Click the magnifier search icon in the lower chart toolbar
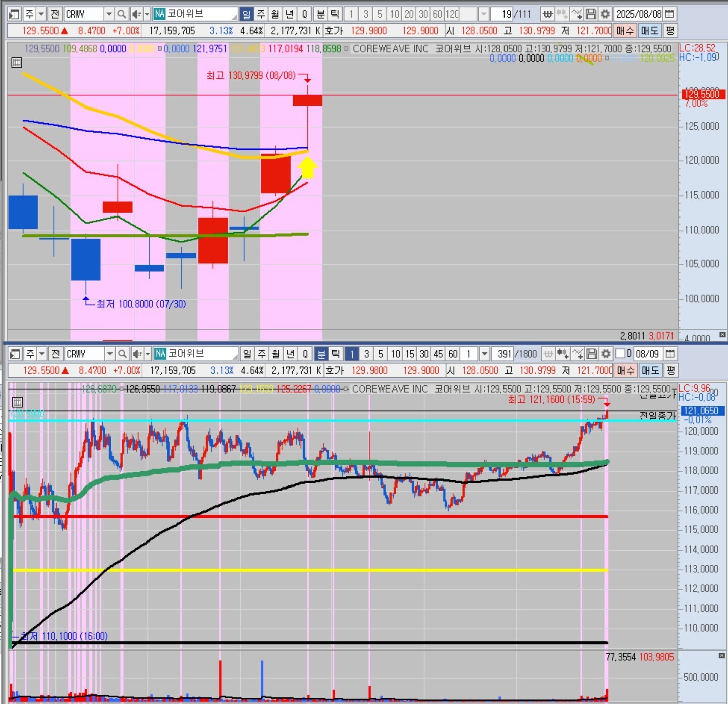The width and height of the screenshot is (728, 704). [x=122, y=354]
